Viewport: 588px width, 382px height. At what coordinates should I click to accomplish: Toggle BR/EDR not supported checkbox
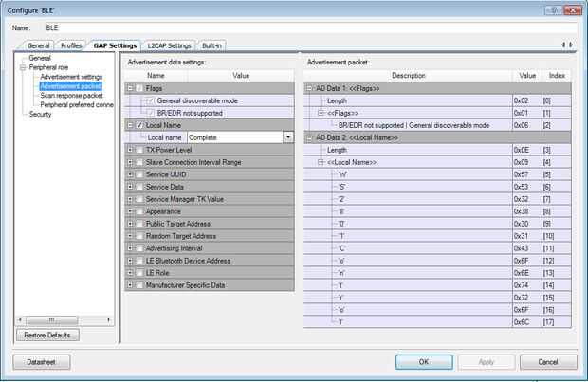151,113
